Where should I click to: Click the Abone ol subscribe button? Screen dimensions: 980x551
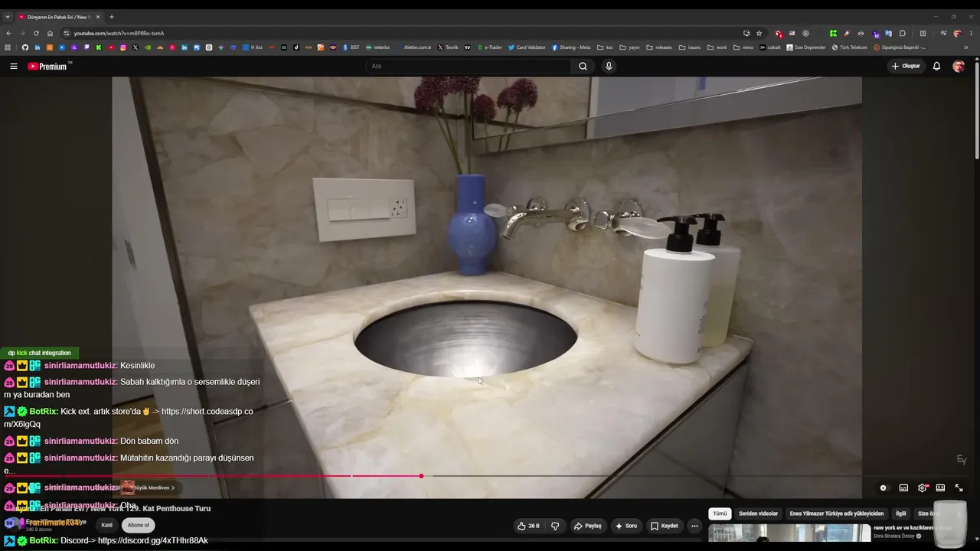[139, 525]
